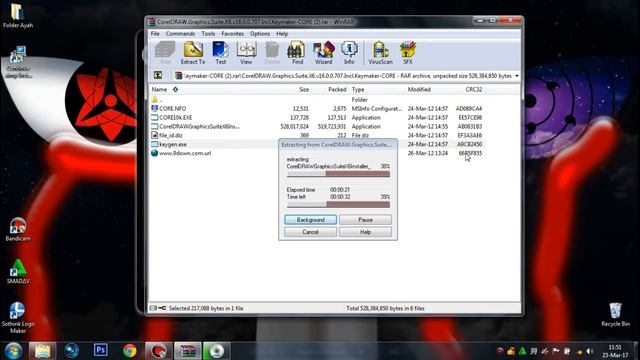Open the Bandicam desktop shortcut
The width and height of the screenshot is (640, 360).
point(18,229)
